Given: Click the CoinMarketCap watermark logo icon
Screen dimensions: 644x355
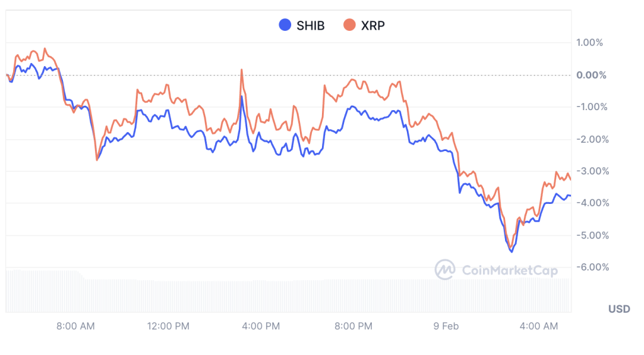Looking at the screenshot, I should (x=445, y=270).
